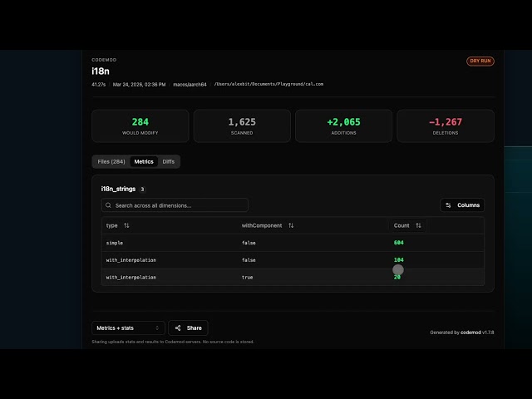Image resolution: width=532 pixels, height=399 pixels.
Task: Select the 'simple' type cell
Action: (115, 243)
